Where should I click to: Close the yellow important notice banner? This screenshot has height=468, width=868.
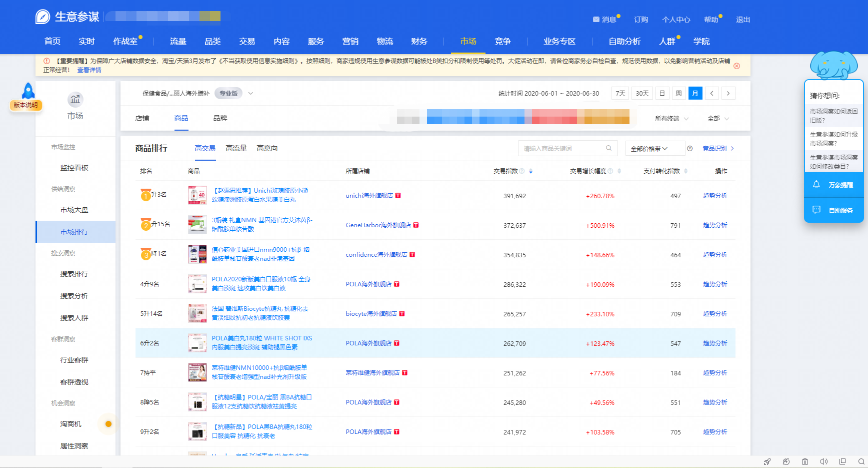[x=736, y=66]
